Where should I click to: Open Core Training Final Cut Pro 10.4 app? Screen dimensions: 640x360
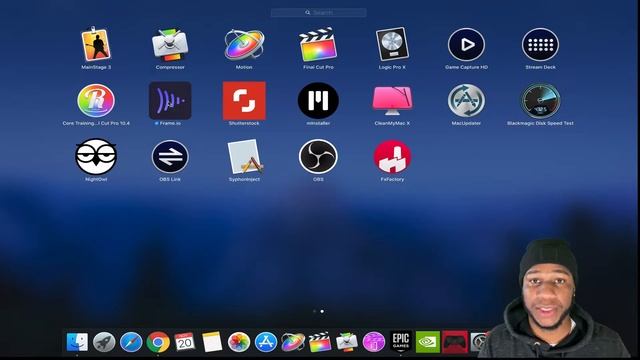96,100
